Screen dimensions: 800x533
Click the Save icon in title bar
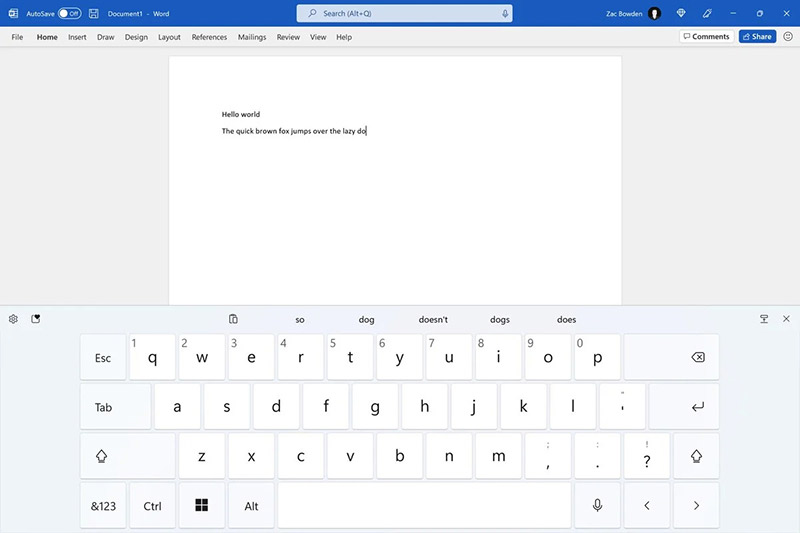tap(93, 14)
